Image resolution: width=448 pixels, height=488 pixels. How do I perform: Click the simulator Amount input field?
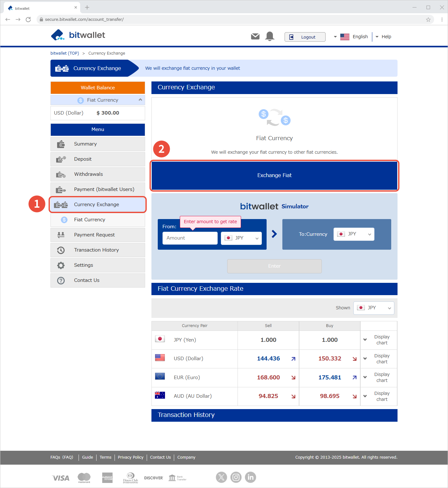[190, 238]
